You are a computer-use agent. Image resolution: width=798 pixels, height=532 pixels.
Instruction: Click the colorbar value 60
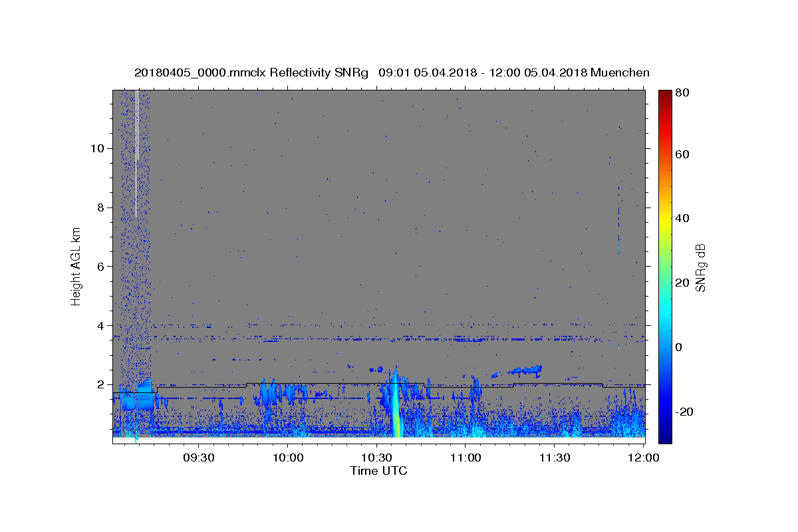[x=683, y=154]
